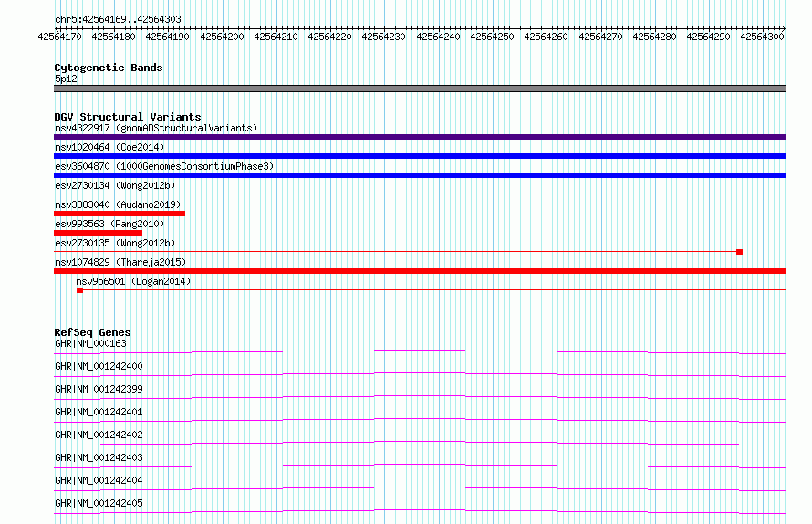Click ruler position label 42564300
Screen dimensions: 812x524
point(763,37)
